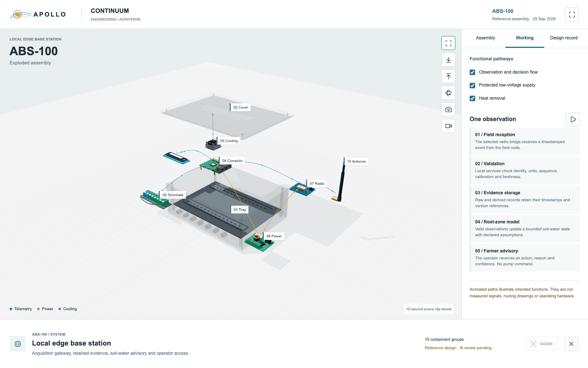
Task: Click the Cooling legend entry
Action: tap(68, 309)
